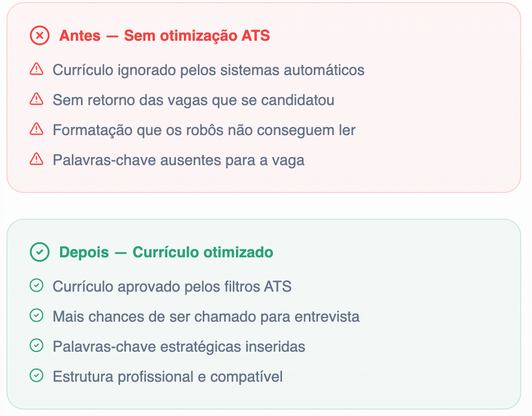Click the text Currículo aprovado pelos filtros ATS
The image size is (532, 416).
[172, 286]
